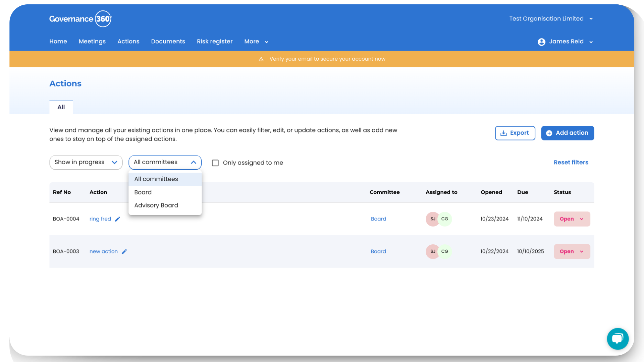Open the Actions nav item
Viewport: 644px width, 362px height.
[x=128, y=42]
